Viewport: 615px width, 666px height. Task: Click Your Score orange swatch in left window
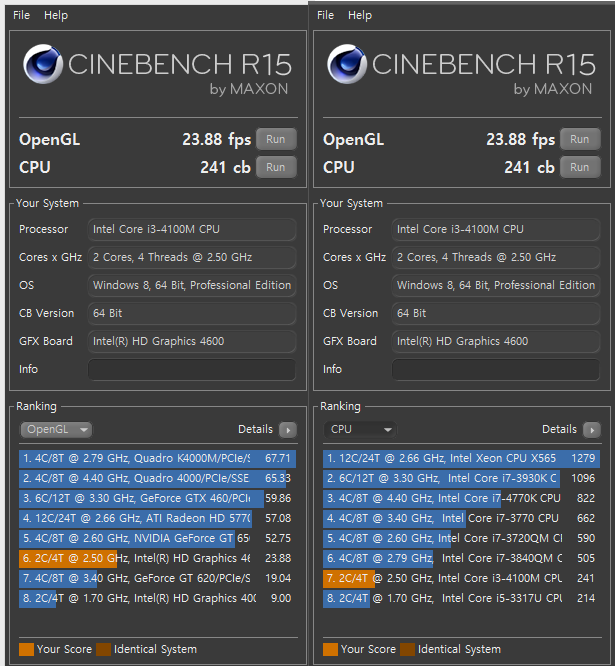point(26,649)
